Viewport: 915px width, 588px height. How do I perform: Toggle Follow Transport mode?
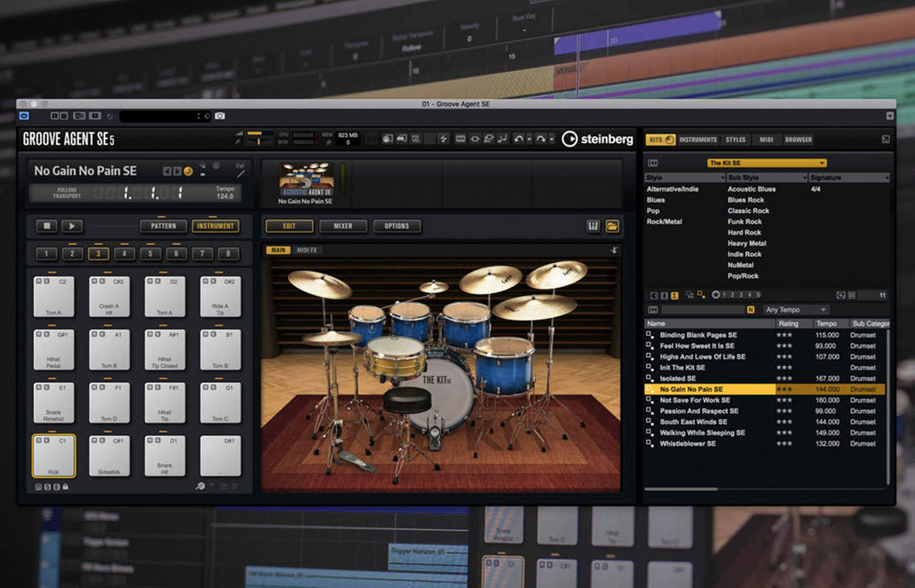(x=67, y=193)
